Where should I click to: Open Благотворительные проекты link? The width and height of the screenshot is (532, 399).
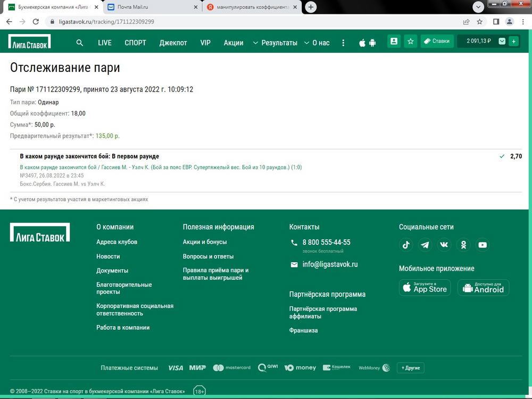[124, 288]
